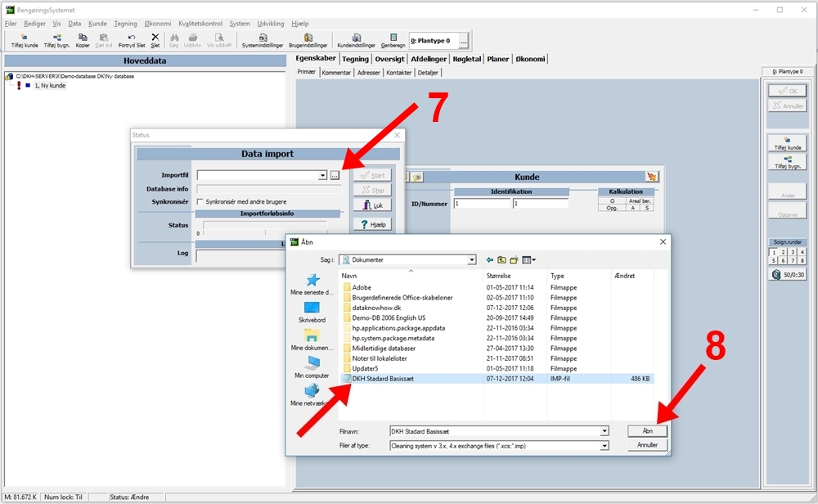Screen dimensions: 818x504
Task: Expand the Filnavn dropdown arrow
Action: coord(605,431)
